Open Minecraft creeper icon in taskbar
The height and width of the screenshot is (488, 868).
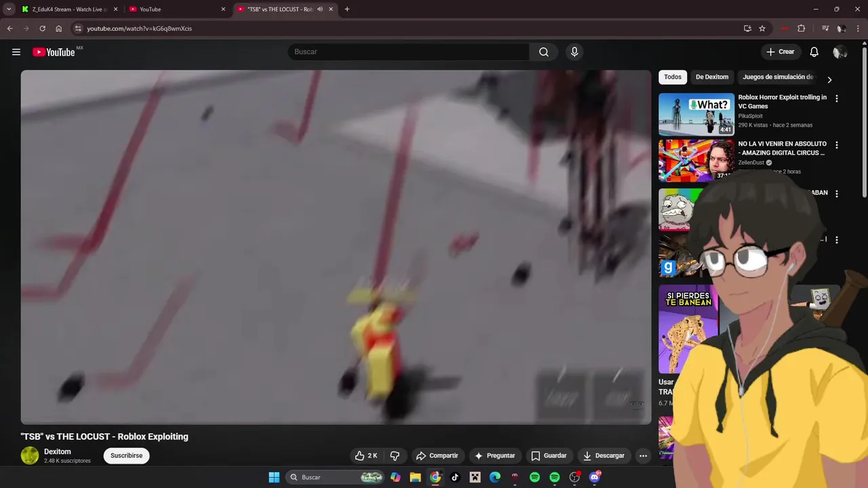coord(475,477)
